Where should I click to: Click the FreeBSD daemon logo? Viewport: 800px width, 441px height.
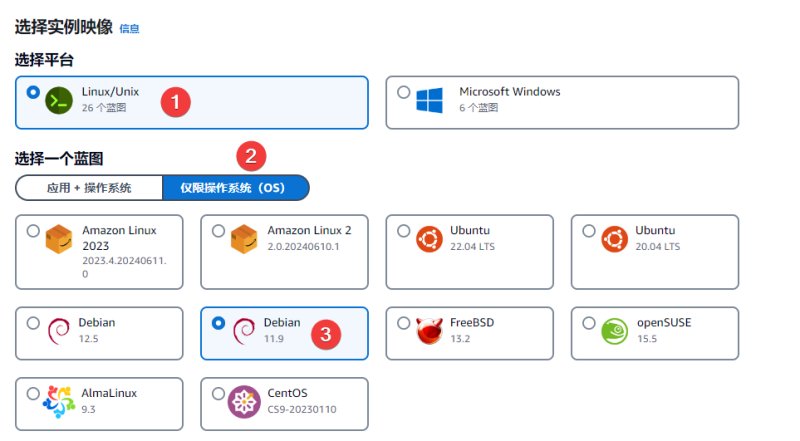pos(429,331)
